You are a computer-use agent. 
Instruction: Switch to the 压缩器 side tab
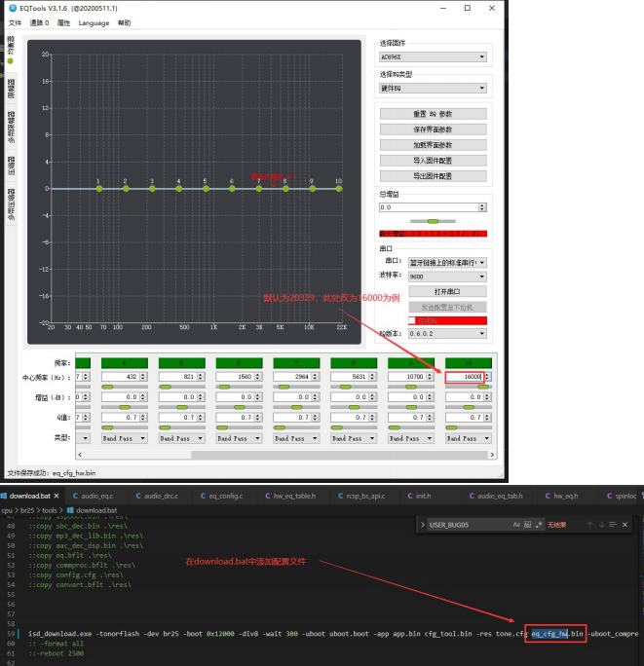11,166
